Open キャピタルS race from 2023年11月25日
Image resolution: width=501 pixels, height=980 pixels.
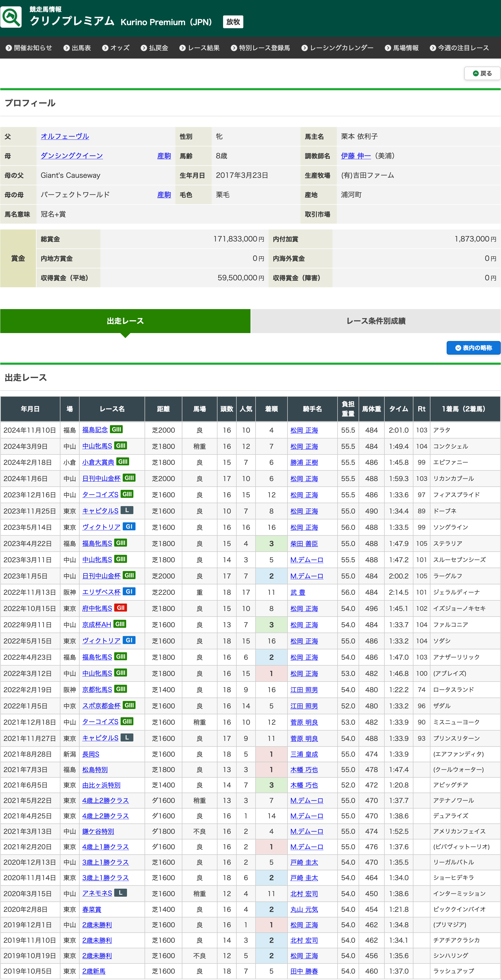(x=100, y=511)
